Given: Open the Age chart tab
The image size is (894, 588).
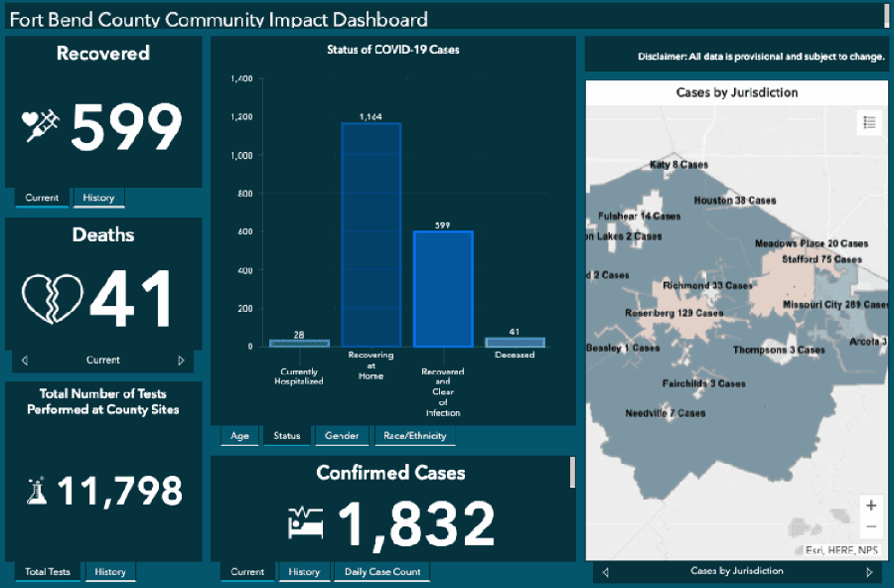Looking at the screenshot, I should coord(239,436).
